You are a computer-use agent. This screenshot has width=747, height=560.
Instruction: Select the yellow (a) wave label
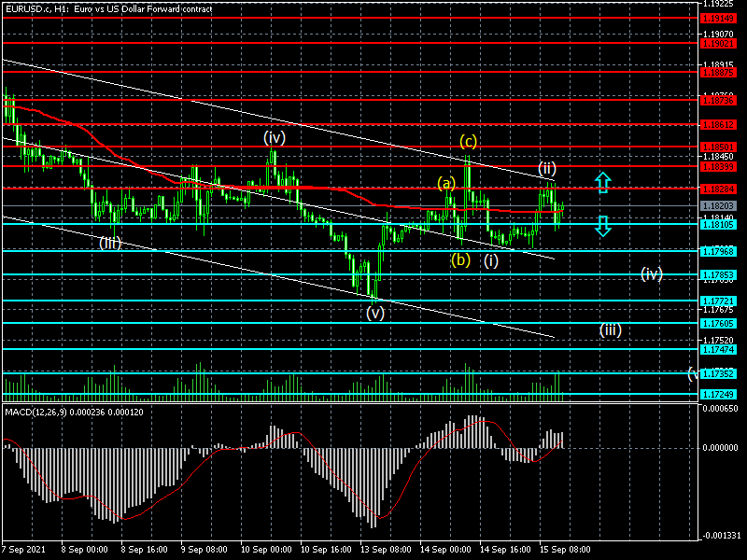pos(447,183)
